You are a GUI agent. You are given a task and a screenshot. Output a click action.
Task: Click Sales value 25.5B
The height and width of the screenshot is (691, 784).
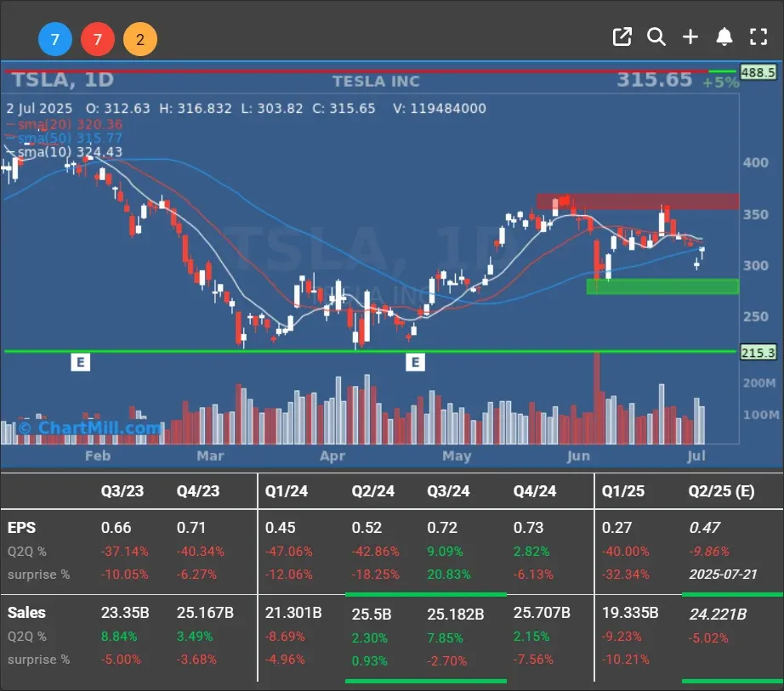pyautogui.click(x=372, y=614)
